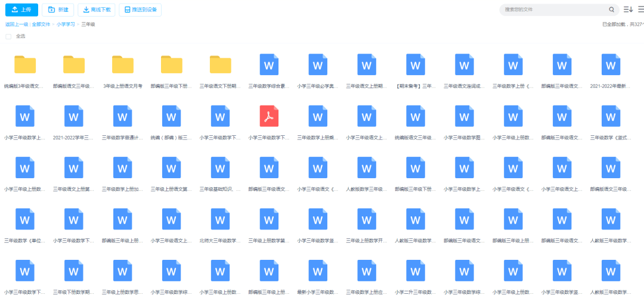Click file name 三年级上册数学第...
This screenshot has height=298, width=644.
coord(269,241)
